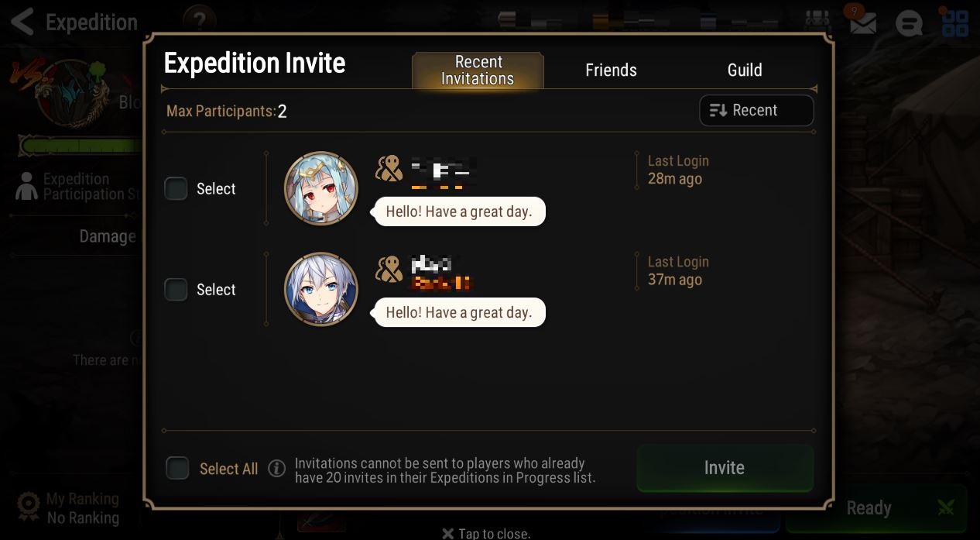
Task: Select the Recent Invitations tab
Action: pyautogui.click(x=478, y=71)
